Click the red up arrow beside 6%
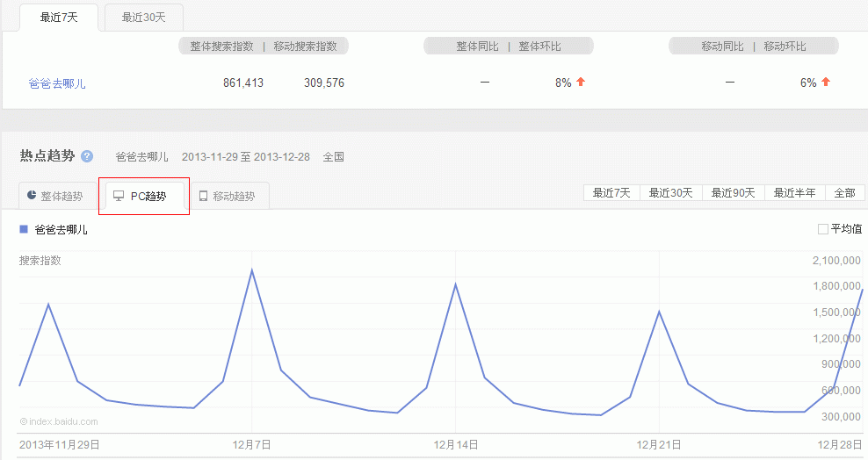The image size is (868, 460). (x=826, y=82)
